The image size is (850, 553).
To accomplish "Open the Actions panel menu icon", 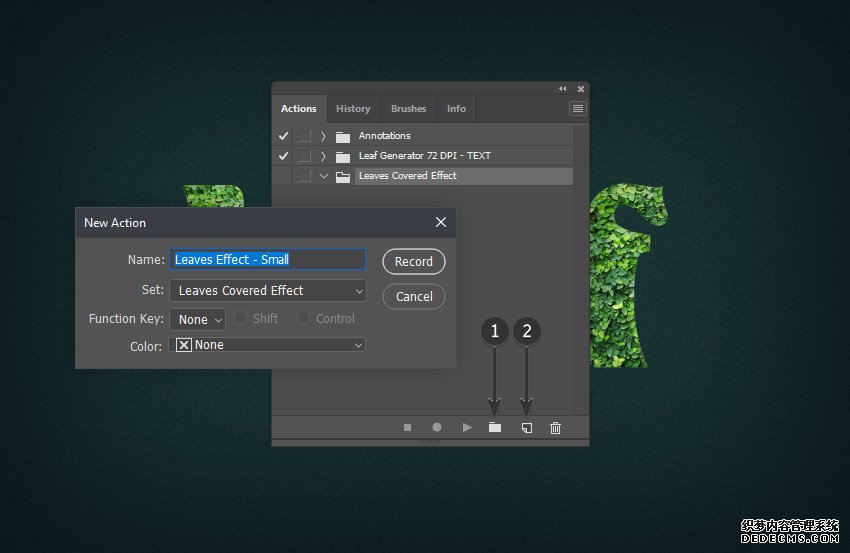I will click(578, 108).
